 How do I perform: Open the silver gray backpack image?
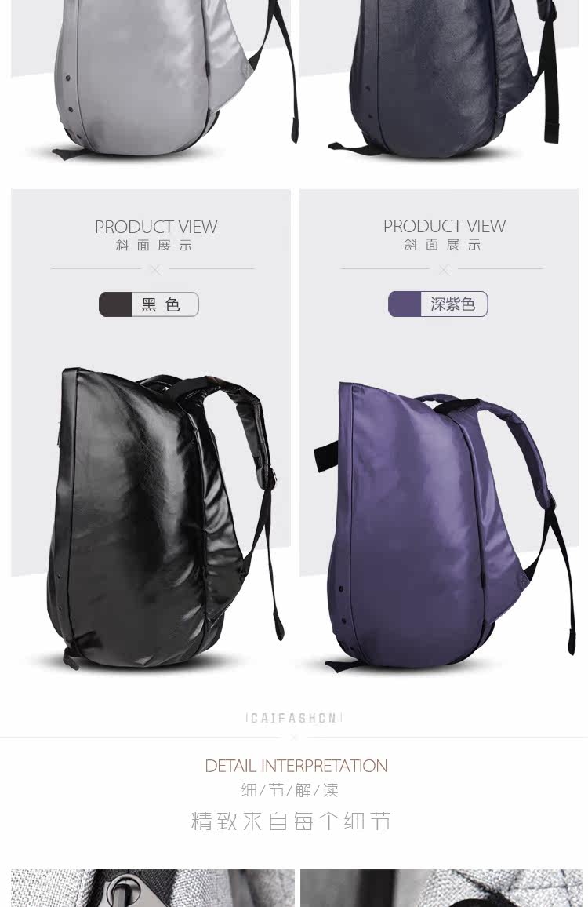pos(173,78)
